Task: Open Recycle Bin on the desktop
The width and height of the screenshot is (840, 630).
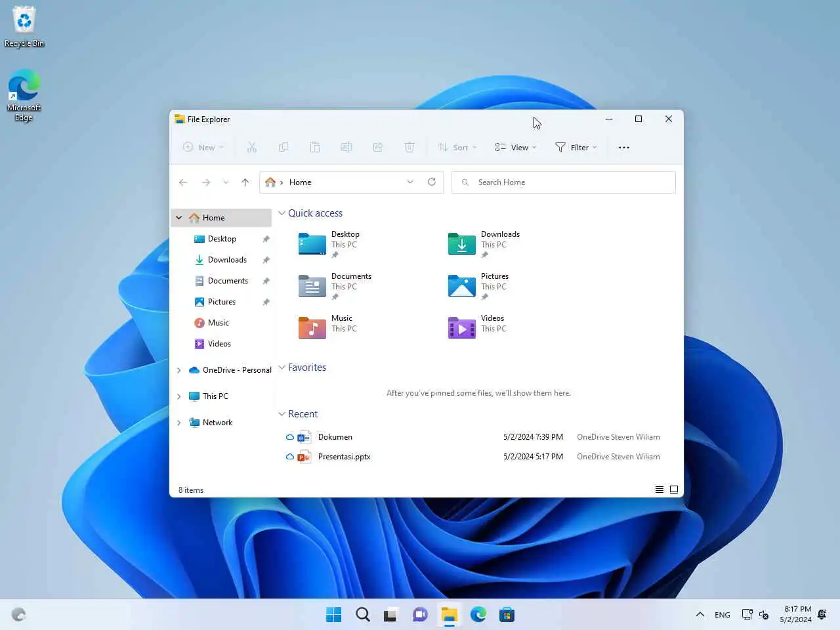Action: [x=24, y=28]
